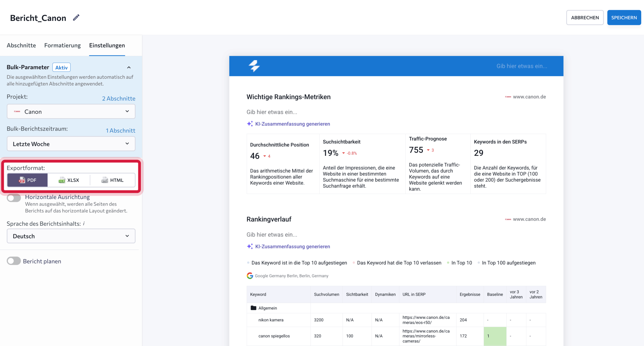The height and width of the screenshot is (346, 644).
Task: Select the Einstellungen tab
Action: [x=107, y=45]
